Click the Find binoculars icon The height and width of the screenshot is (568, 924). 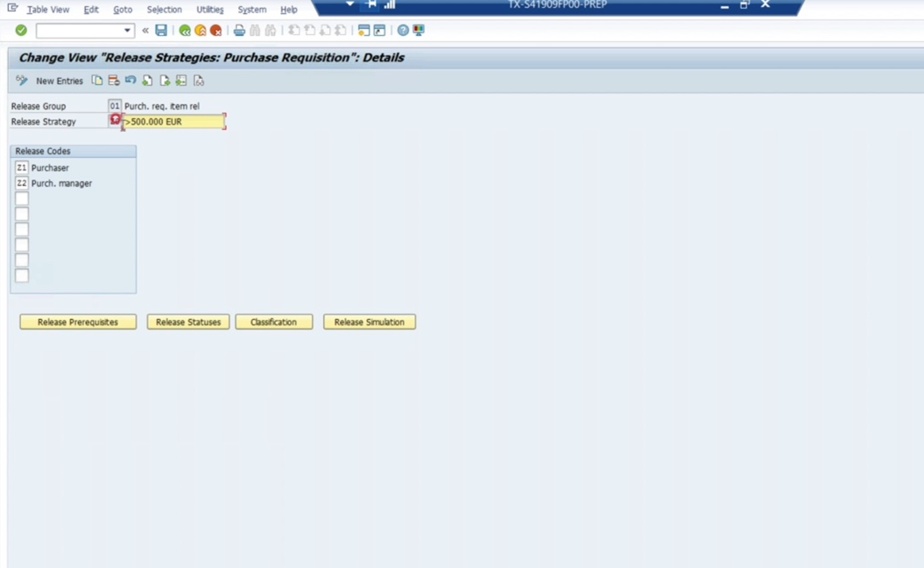coord(255,30)
